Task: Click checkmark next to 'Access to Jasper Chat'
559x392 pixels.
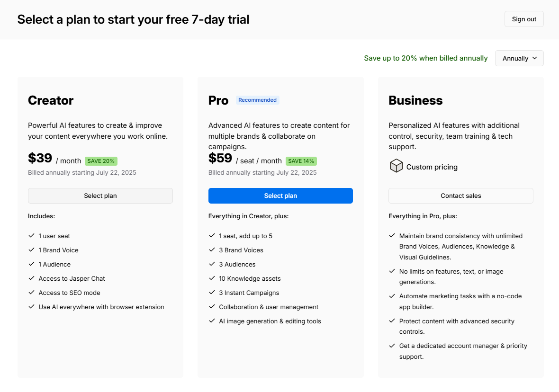Action: pyautogui.click(x=32, y=278)
